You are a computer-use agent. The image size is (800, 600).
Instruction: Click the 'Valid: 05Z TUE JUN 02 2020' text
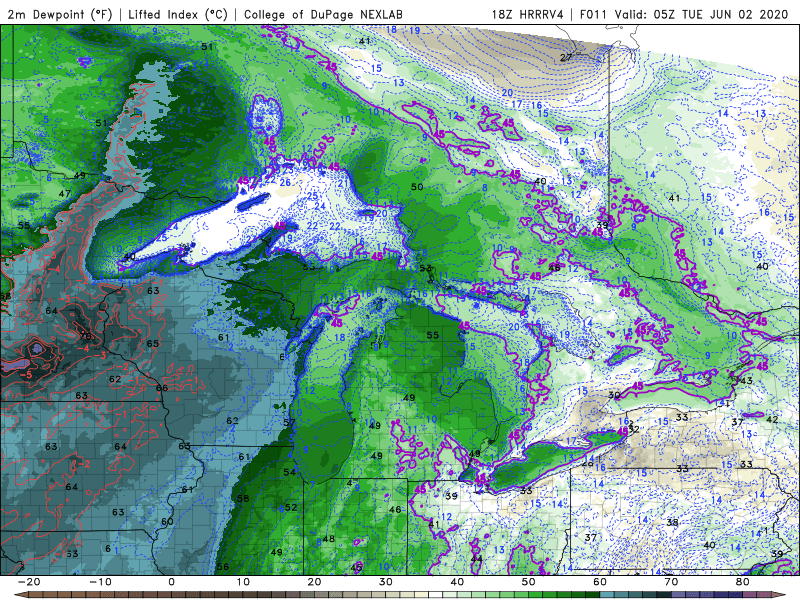click(702, 15)
